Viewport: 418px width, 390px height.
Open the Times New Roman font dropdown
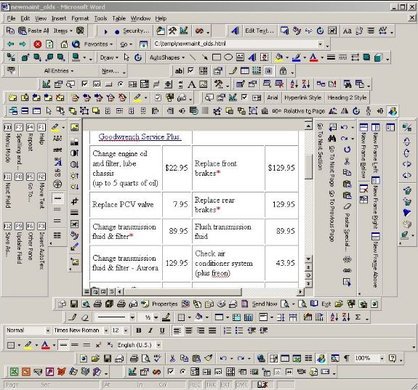point(81,330)
